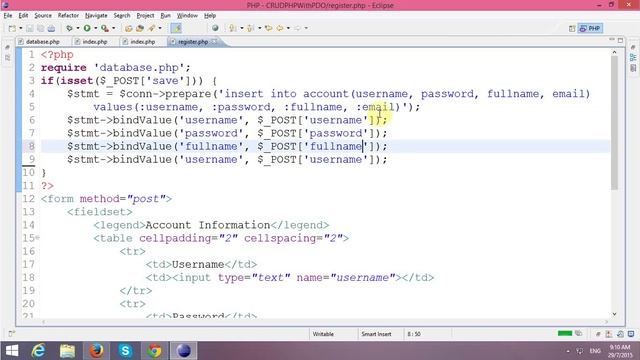Click the Search flashlight toolbar icon

(152, 28)
